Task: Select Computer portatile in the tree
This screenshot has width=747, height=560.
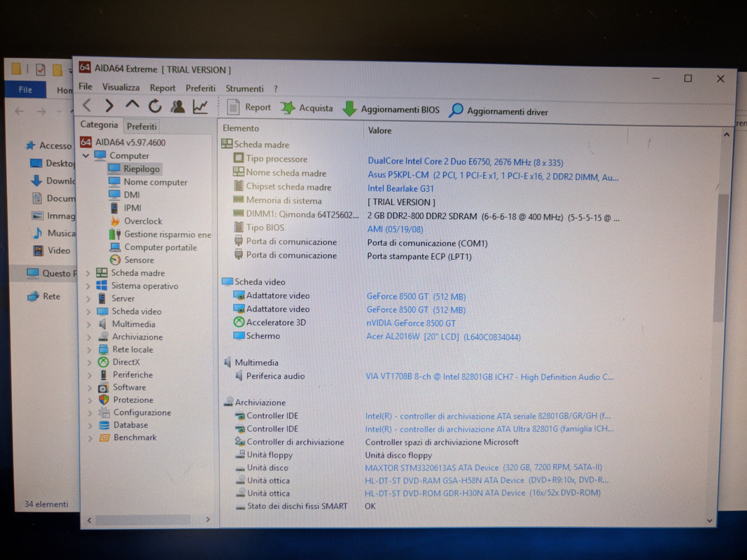Action: [x=160, y=247]
